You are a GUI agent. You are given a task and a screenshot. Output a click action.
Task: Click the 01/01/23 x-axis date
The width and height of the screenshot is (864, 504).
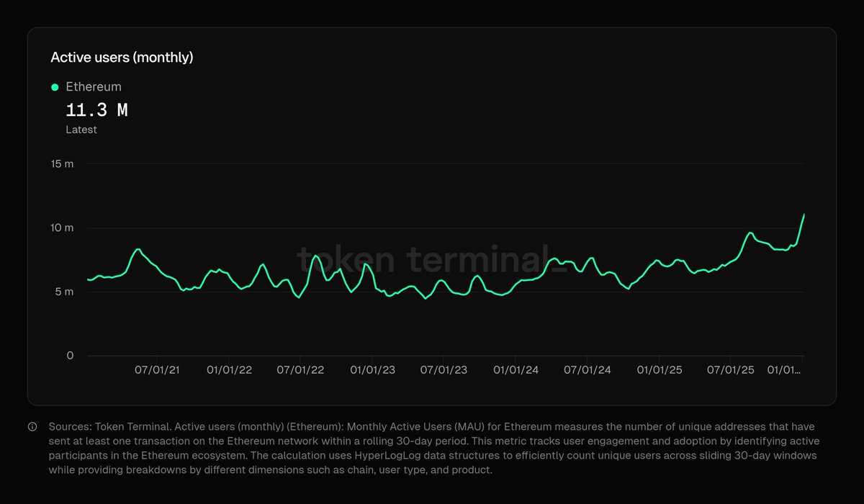[x=373, y=370]
